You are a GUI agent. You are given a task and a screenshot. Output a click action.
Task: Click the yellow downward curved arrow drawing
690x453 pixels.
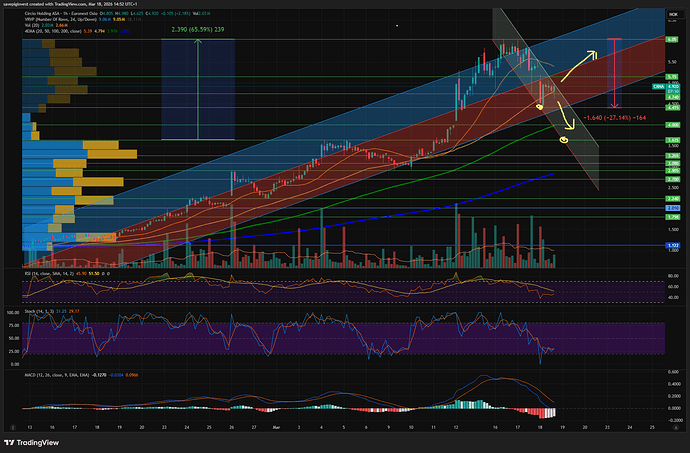(566, 117)
